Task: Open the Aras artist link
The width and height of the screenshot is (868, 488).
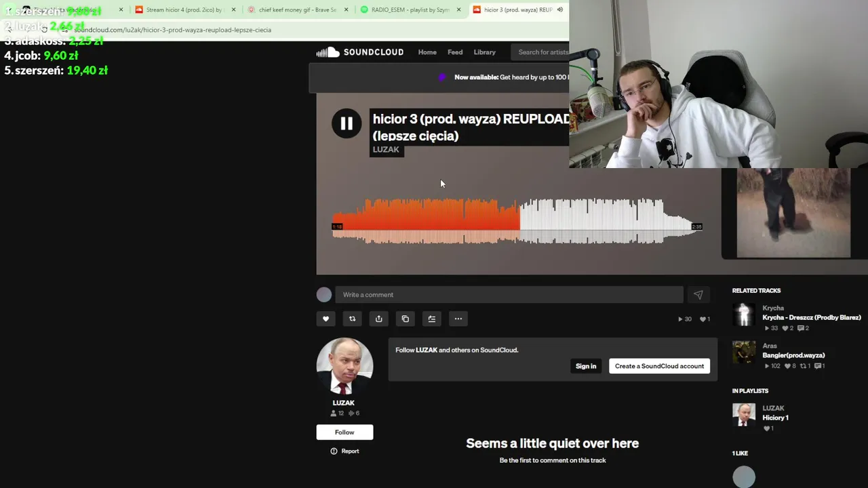Action: [770, 346]
